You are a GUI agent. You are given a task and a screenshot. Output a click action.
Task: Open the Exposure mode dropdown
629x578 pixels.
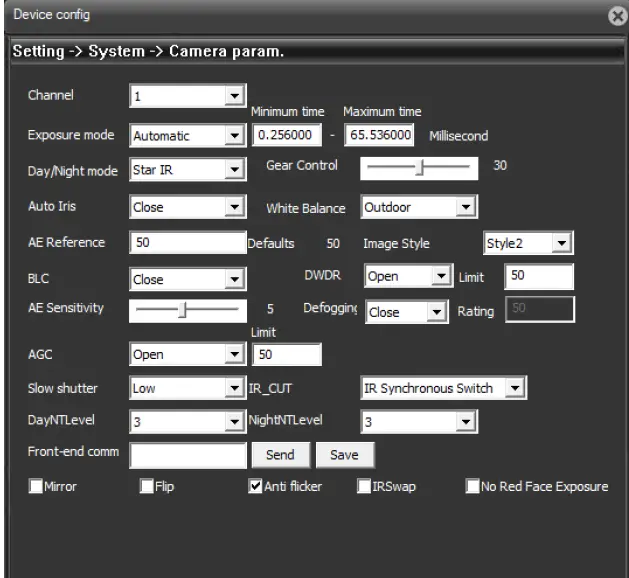click(188, 135)
